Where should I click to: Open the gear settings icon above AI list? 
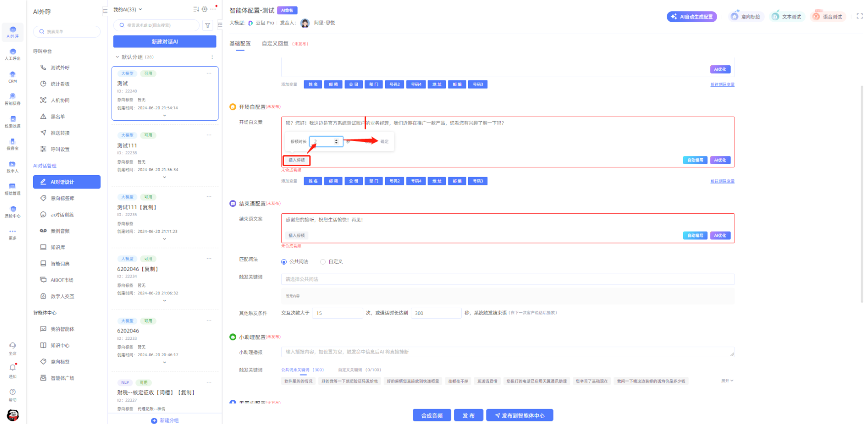tap(205, 9)
